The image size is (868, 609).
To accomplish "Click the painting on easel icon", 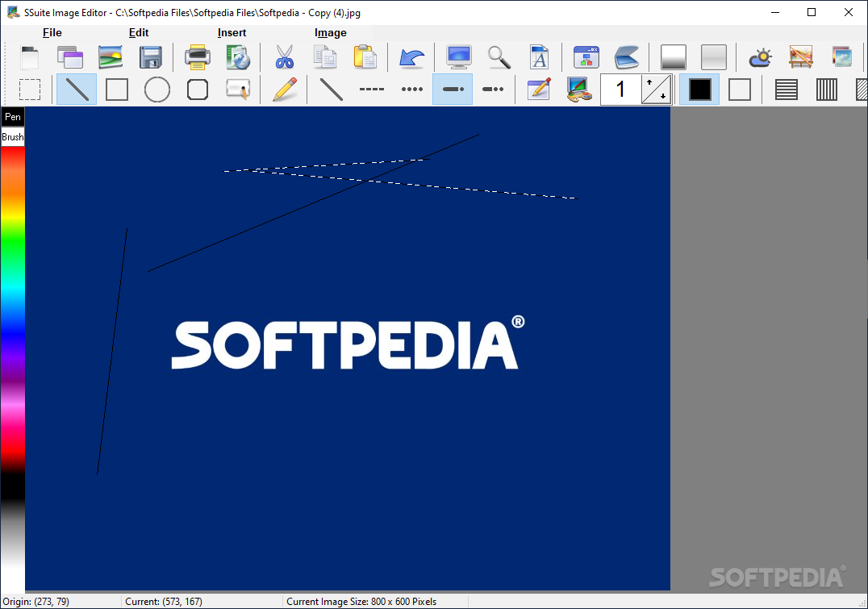I will [x=801, y=57].
